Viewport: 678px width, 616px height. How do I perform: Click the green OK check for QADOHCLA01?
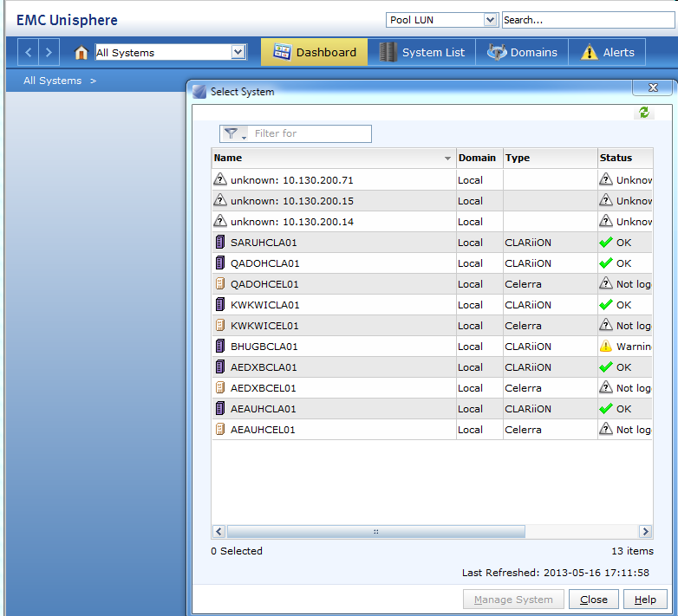point(606,263)
